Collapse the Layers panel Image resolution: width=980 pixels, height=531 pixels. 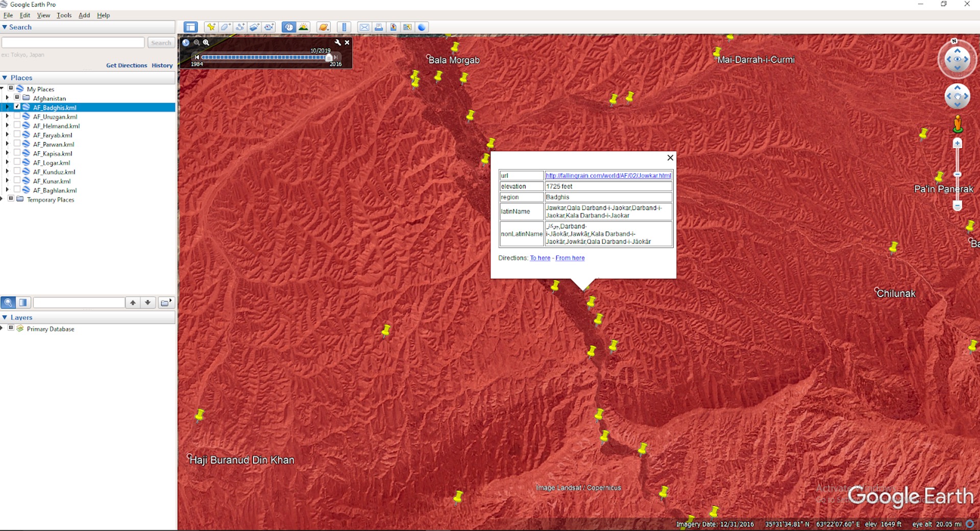coord(5,317)
